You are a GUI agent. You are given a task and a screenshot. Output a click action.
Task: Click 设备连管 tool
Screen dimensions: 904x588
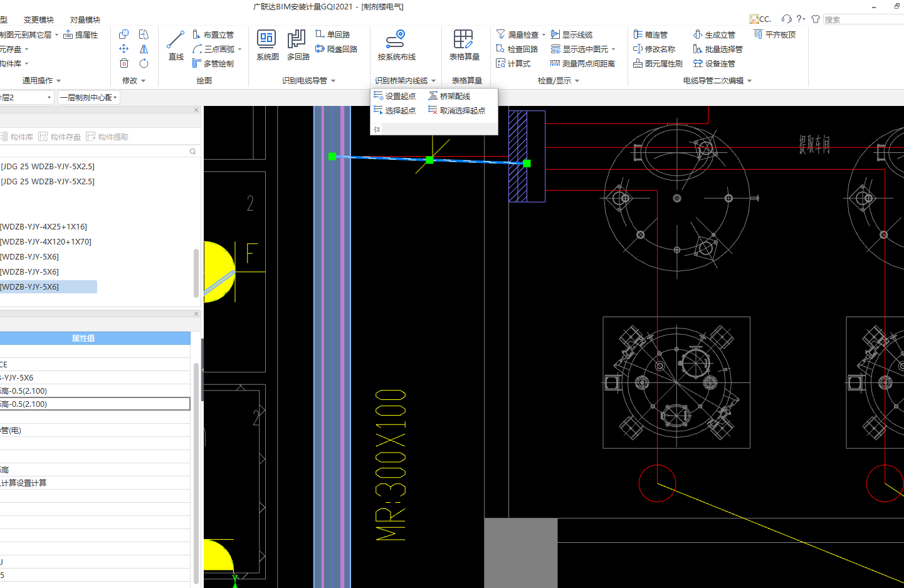[715, 63]
